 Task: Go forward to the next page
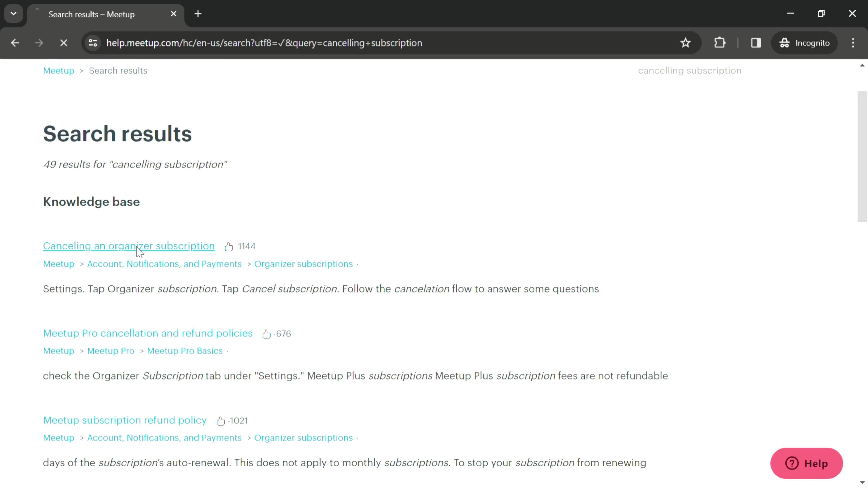click(39, 43)
